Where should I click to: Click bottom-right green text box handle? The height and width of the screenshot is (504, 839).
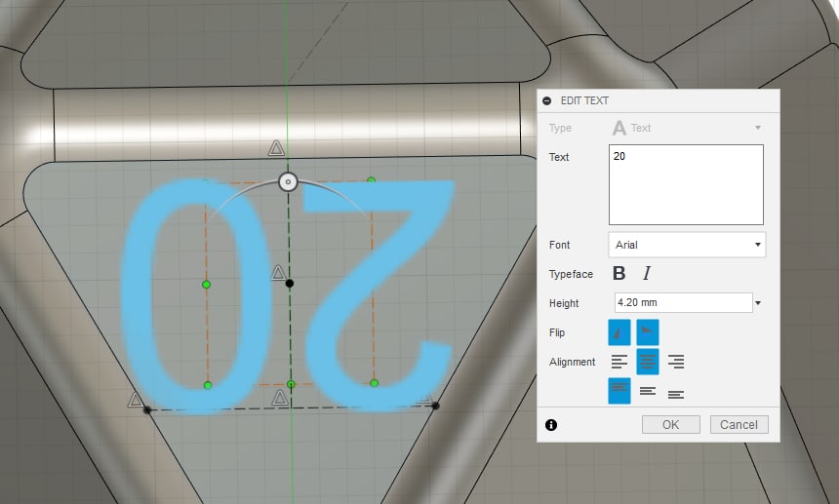[x=374, y=383]
